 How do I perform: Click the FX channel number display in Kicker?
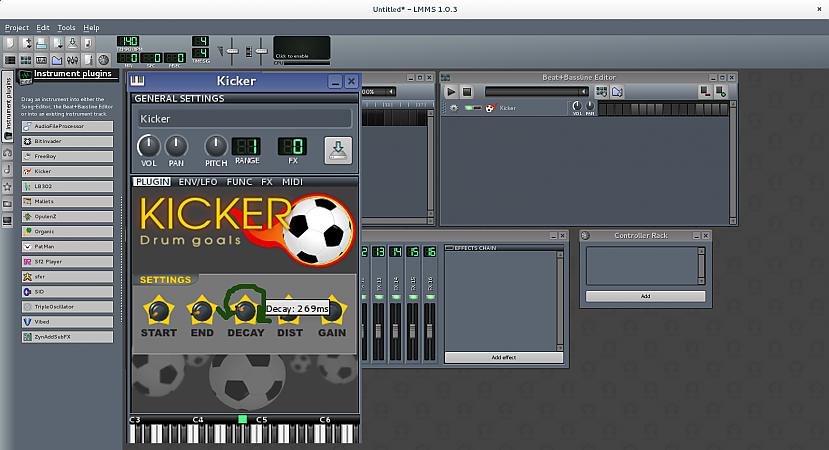[292, 146]
